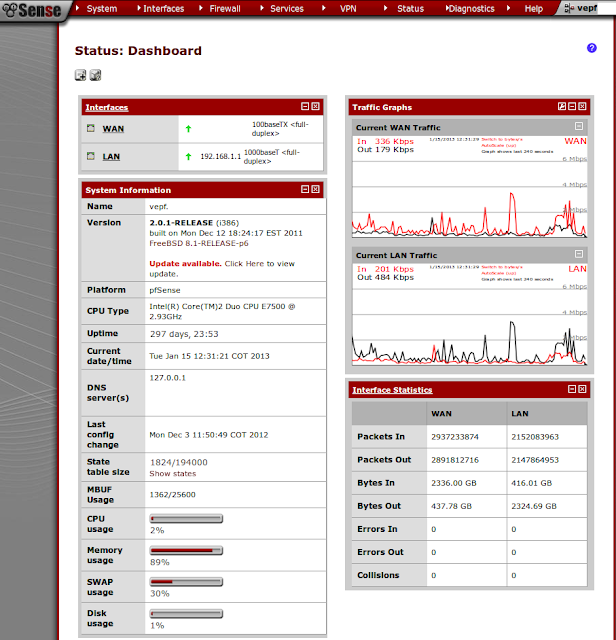Click the hostname icon beside vepf
The height and width of the screenshot is (640, 616).
[x=569, y=8]
